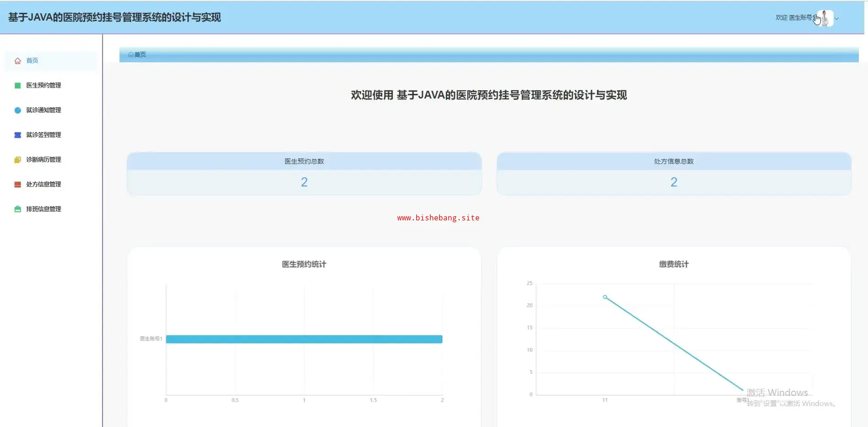Click the blue circle 就诊通知管理 icon
Screen dimensions: 868x427
coord(18,110)
